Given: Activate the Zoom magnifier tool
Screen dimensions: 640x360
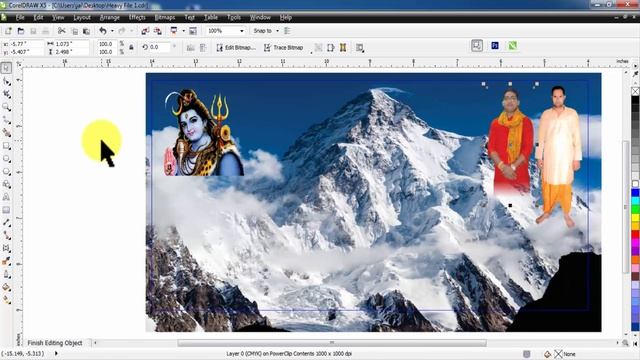Looking at the screenshot, I should tap(6, 107).
